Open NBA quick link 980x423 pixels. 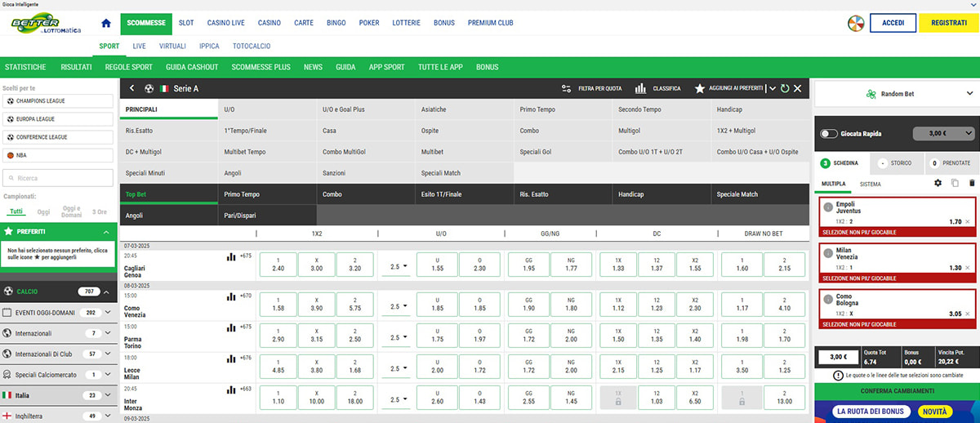click(56, 154)
